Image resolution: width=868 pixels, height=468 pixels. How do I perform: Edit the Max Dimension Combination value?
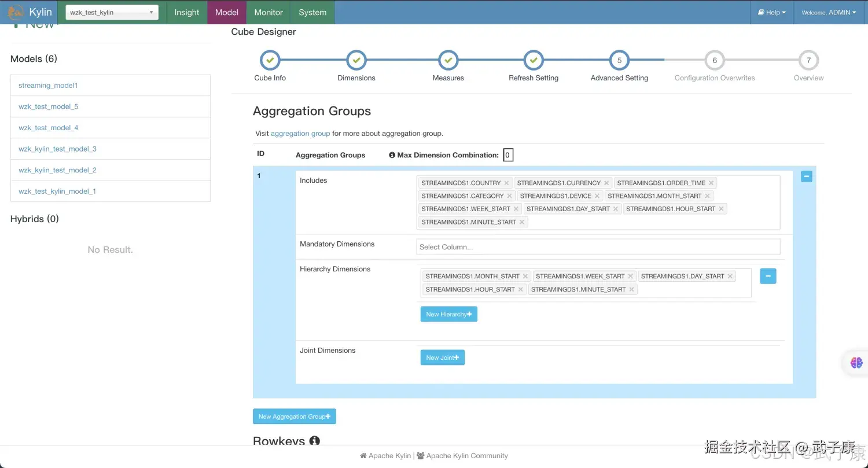pos(507,155)
